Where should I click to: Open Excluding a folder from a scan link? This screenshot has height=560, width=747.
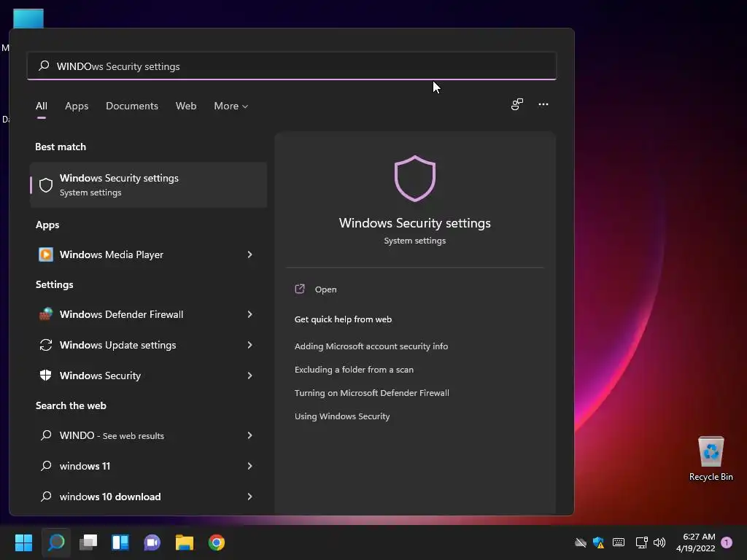[354, 370]
